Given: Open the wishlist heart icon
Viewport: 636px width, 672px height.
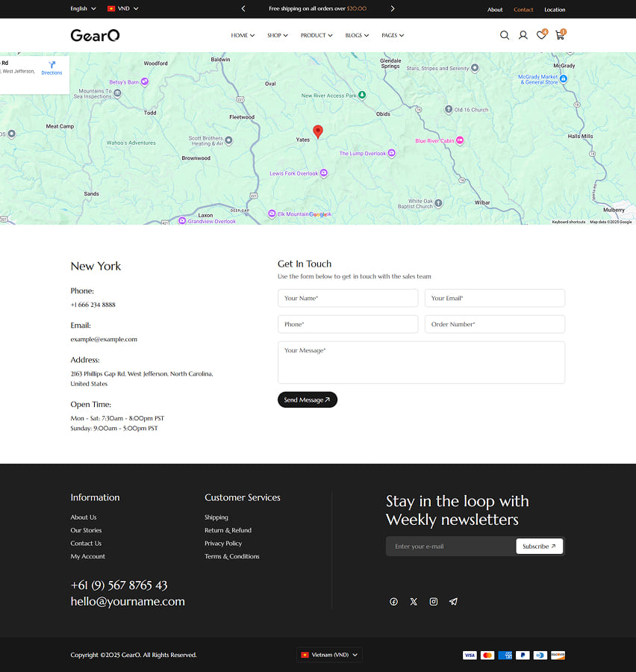Looking at the screenshot, I should tap(541, 35).
